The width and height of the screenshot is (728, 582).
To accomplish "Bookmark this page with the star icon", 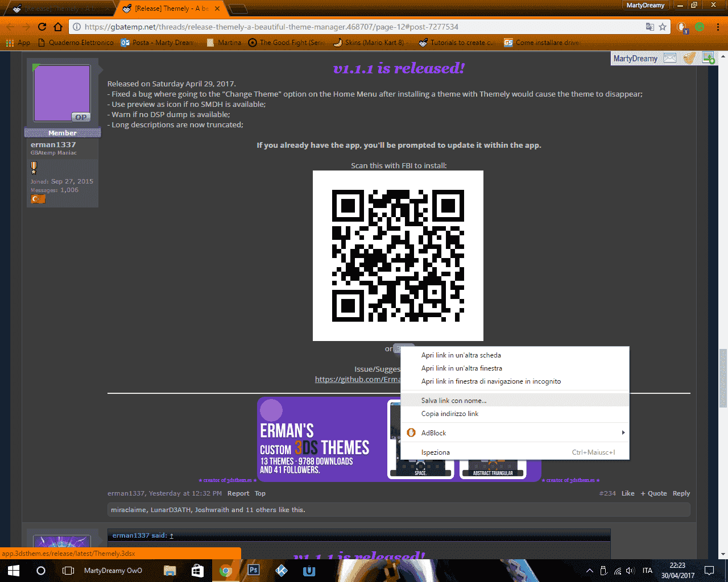I will (663, 27).
